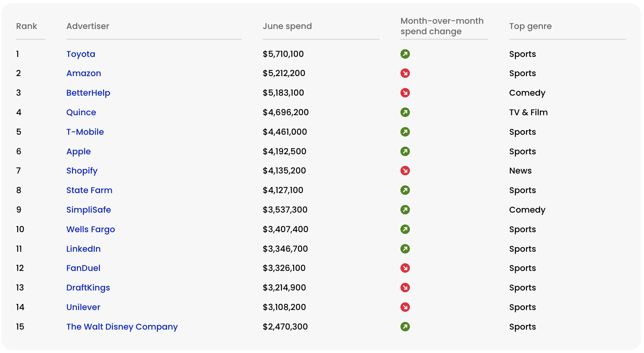Screen dimensions: 644x353
Task: Open the DraftKings advertiser link
Action: (88, 288)
